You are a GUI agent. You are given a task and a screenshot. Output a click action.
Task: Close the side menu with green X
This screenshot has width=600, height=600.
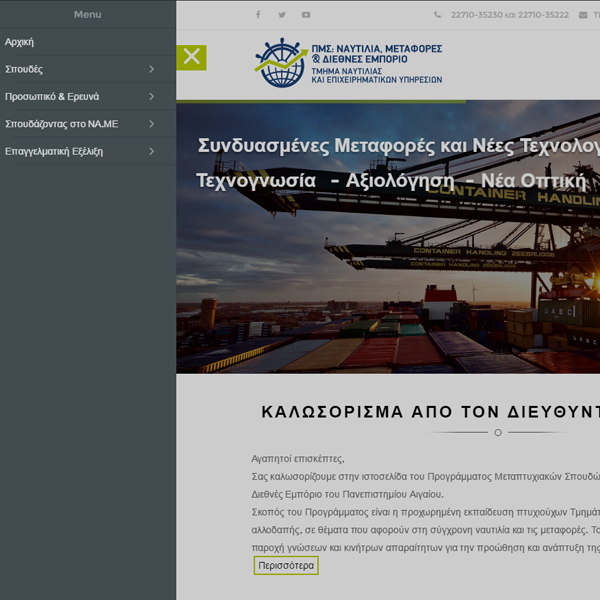(x=192, y=57)
